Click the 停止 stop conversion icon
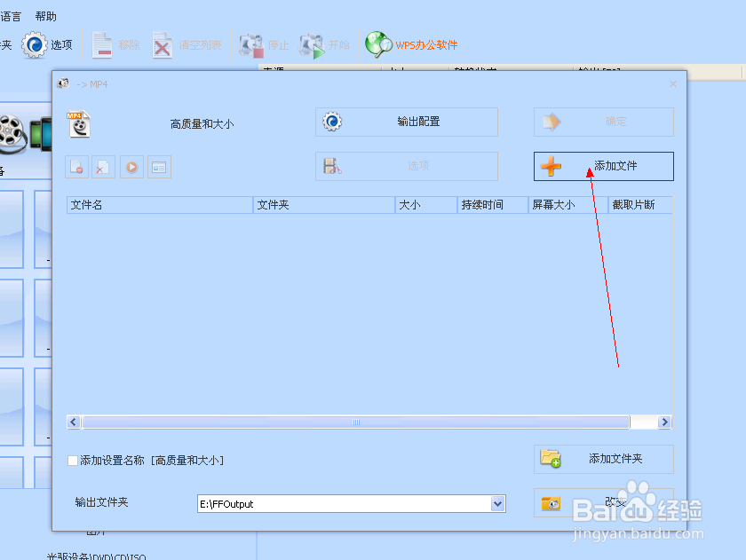 [251, 43]
